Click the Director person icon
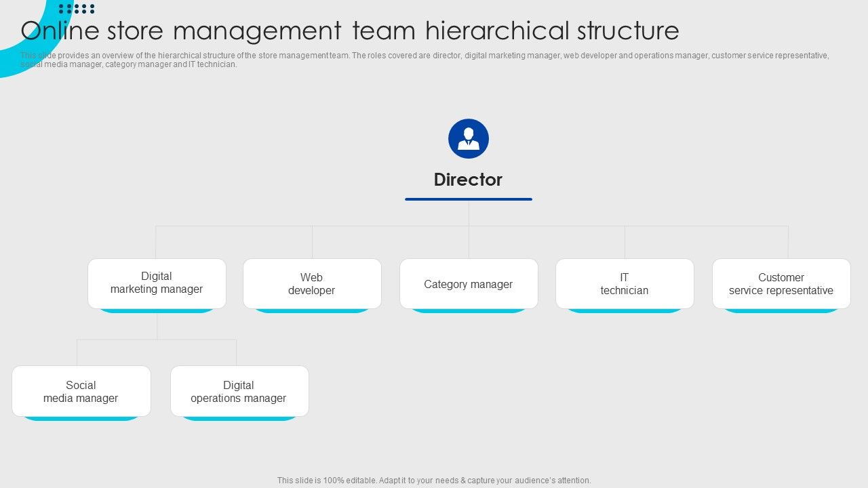 click(x=469, y=139)
